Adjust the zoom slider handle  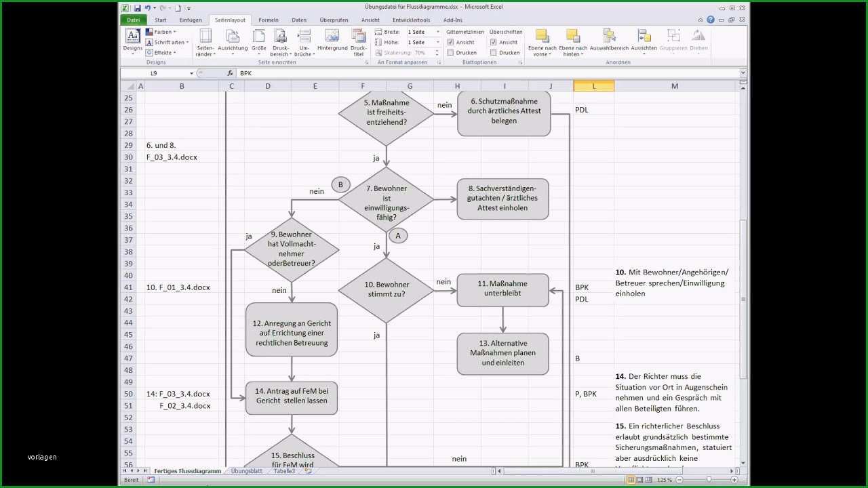tap(709, 480)
